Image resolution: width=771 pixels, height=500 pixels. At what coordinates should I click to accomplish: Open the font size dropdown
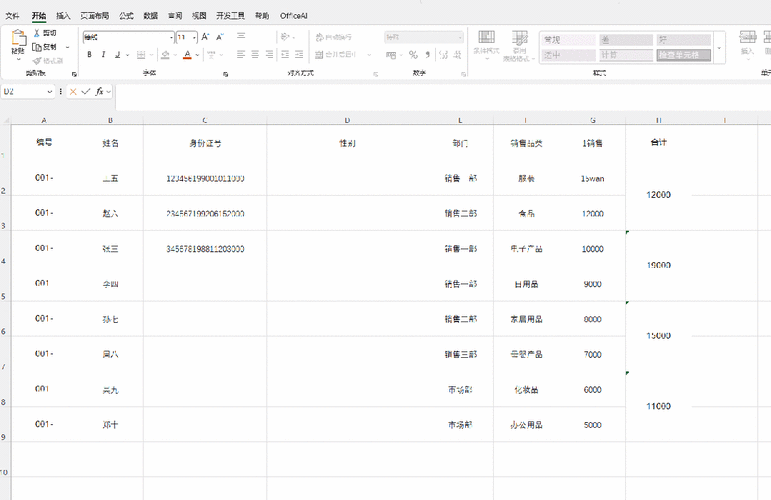pos(194,37)
